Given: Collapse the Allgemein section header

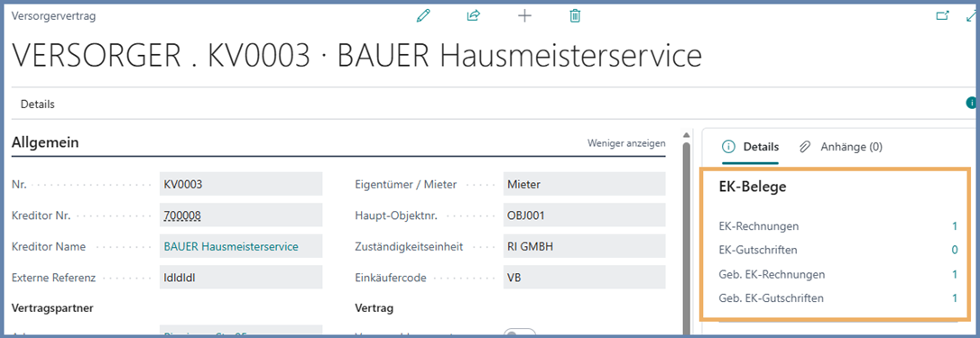Looking at the screenshot, I should click(x=45, y=142).
